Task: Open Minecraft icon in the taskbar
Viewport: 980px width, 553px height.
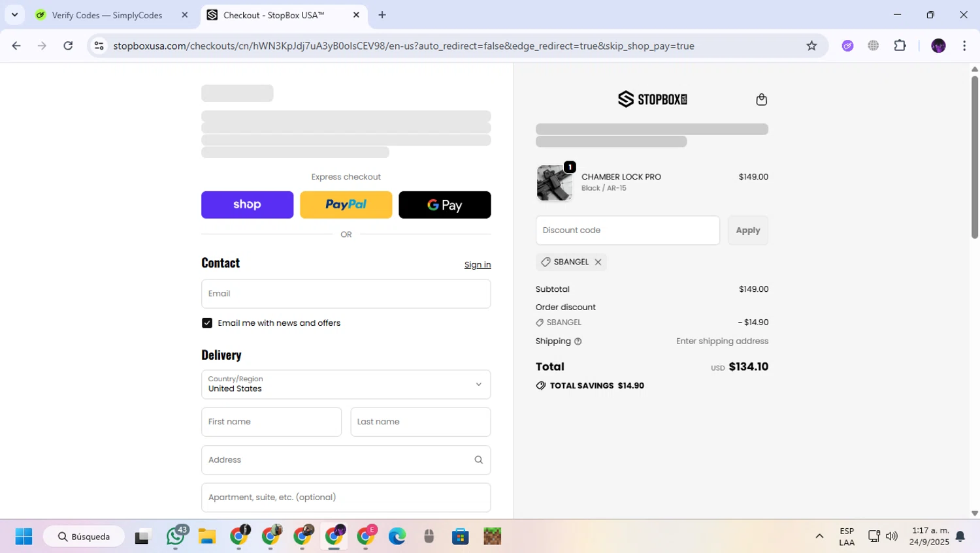Action: (492, 537)
